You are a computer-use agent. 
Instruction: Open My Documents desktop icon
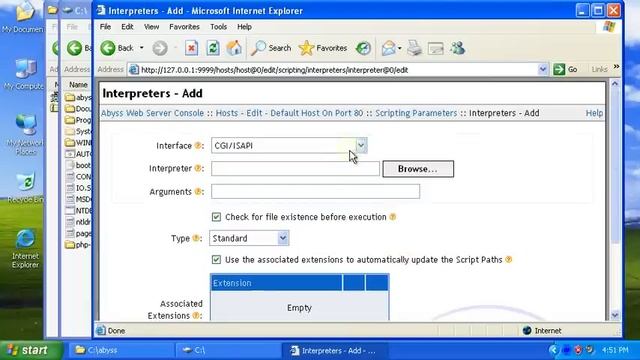point(23,17)
